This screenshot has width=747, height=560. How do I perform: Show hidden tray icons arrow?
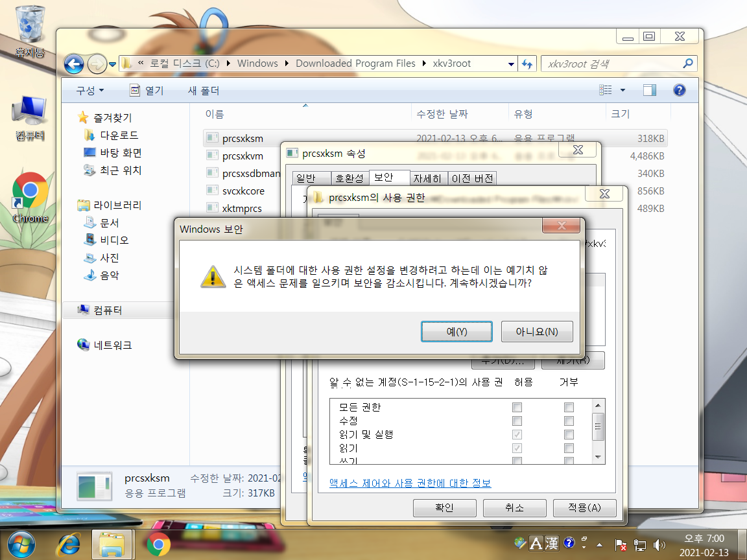pos(599,544)
